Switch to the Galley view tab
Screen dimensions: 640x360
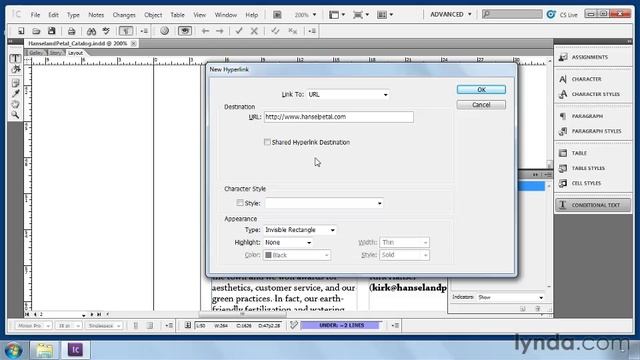[x=36, y=53]
